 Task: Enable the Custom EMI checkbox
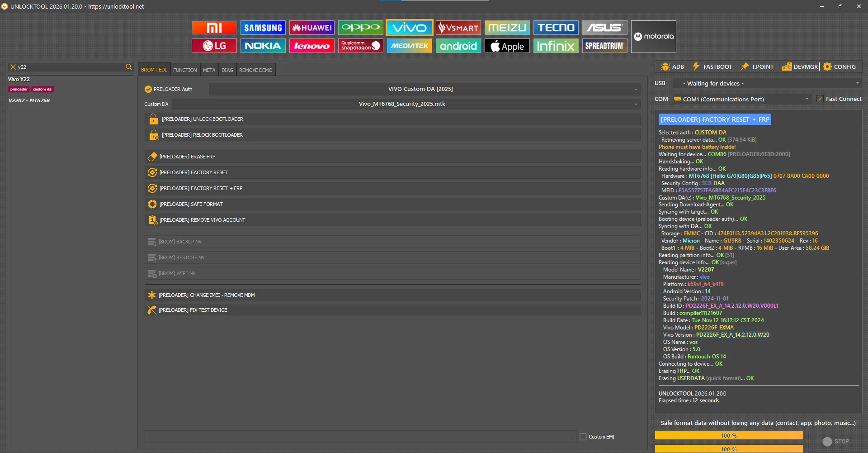coord(583,437)
